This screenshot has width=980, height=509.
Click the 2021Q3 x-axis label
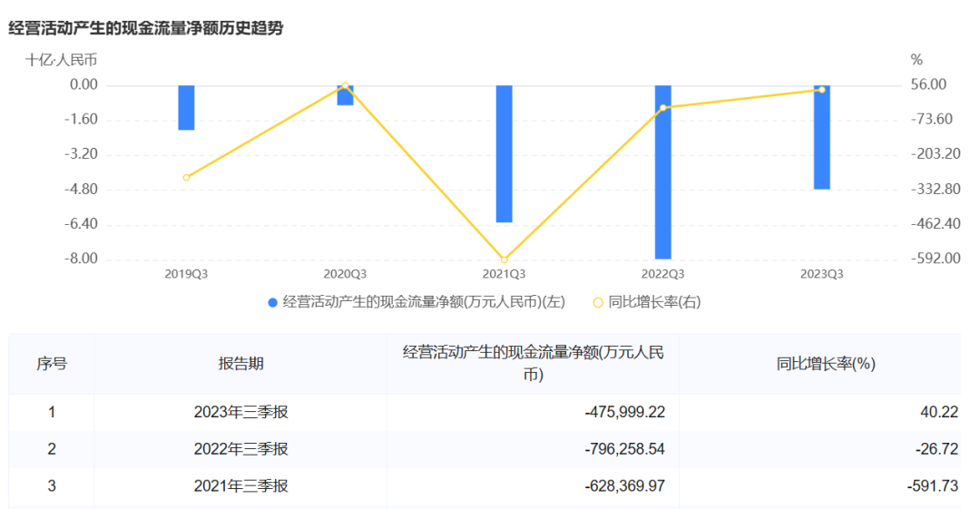point(504,273)
